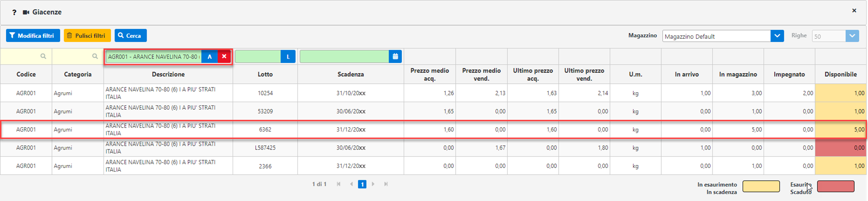
Task: Click the blue L button in Lotto filter
Action: point(288,57)
